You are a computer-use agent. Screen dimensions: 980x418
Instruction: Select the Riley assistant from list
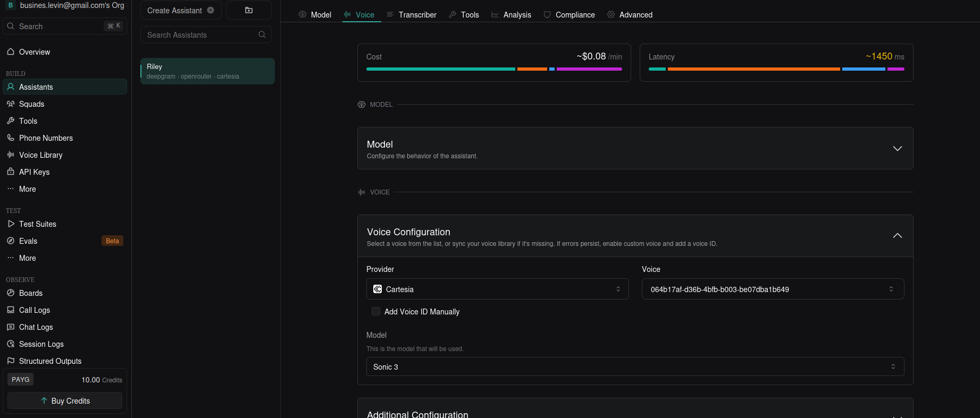(207, 71)
